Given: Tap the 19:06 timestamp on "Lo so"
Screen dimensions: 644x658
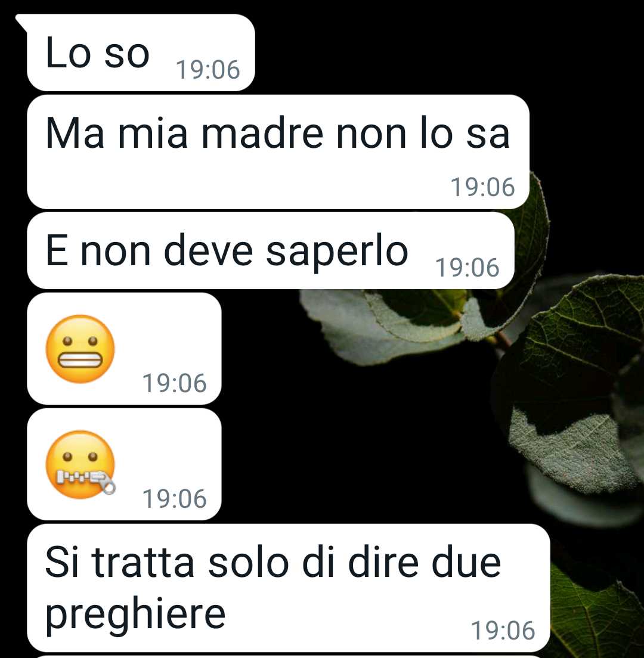Looking at the screenshot, I should pyautogui.click(x=208, y=70).
